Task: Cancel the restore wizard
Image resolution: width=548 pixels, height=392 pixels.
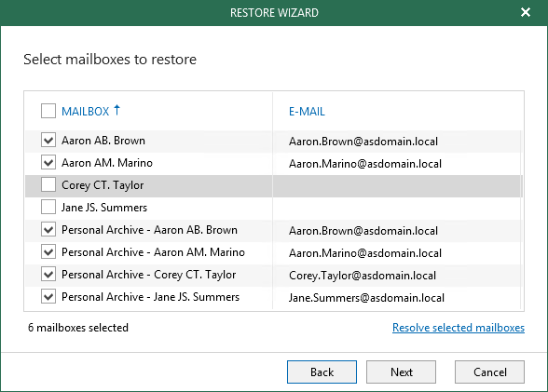Action: 489,372
